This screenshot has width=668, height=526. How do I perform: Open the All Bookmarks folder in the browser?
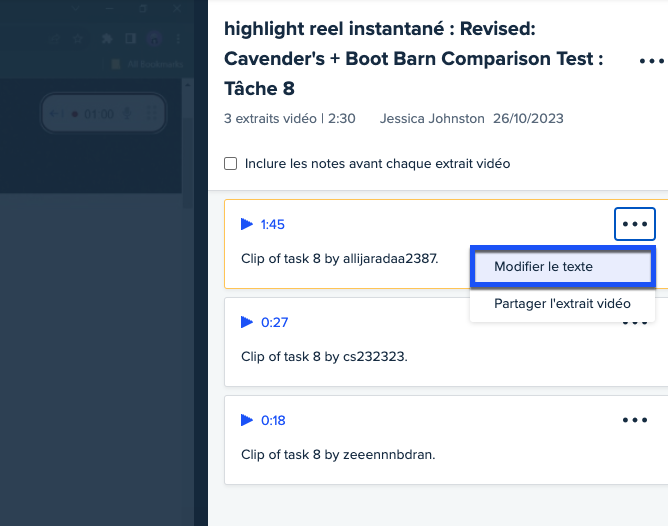(147, 64)
